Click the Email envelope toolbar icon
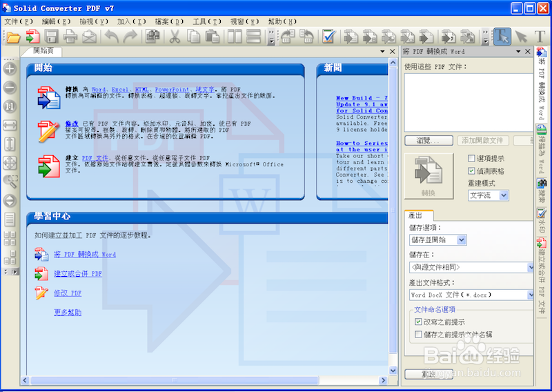Viewport: 552px width, 392px height. [90, 37]
